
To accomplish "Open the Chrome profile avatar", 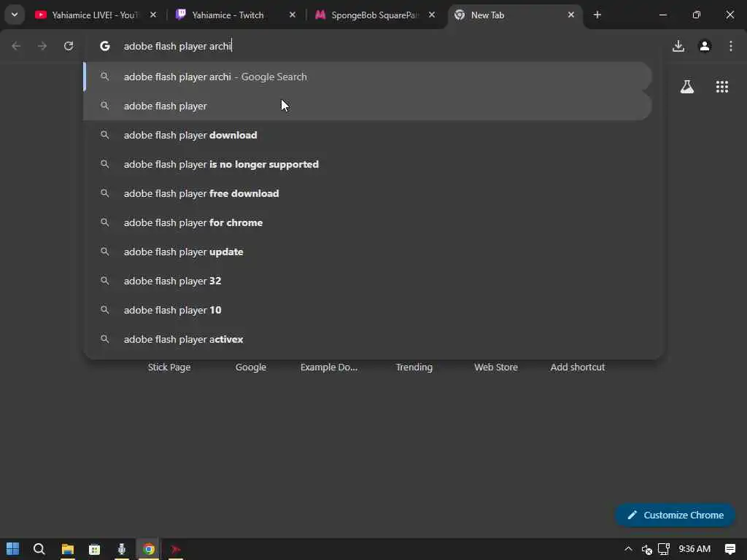I will 705,46.
